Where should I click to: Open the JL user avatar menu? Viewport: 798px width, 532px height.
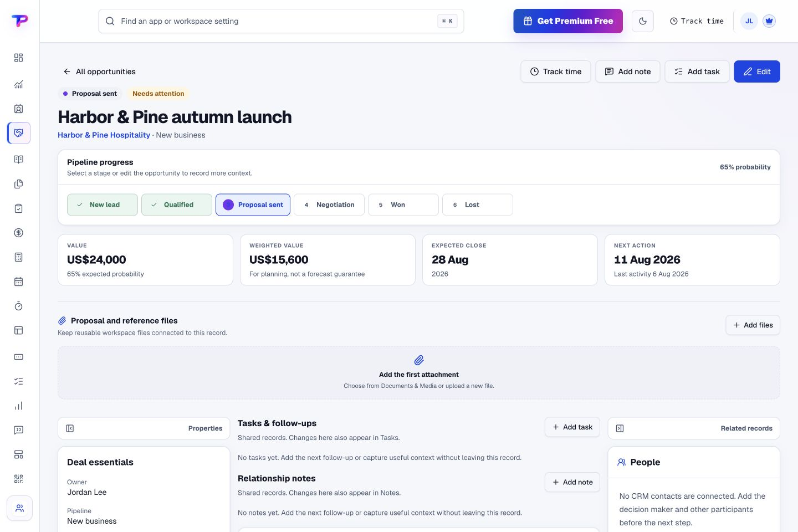749,21
